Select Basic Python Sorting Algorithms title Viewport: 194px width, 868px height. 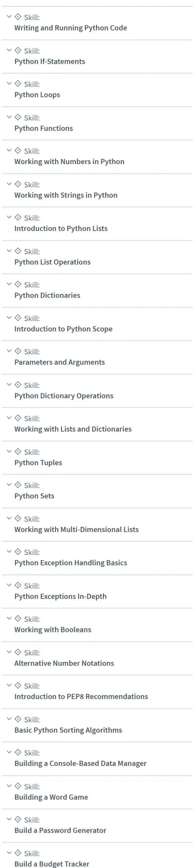(68, 730)
